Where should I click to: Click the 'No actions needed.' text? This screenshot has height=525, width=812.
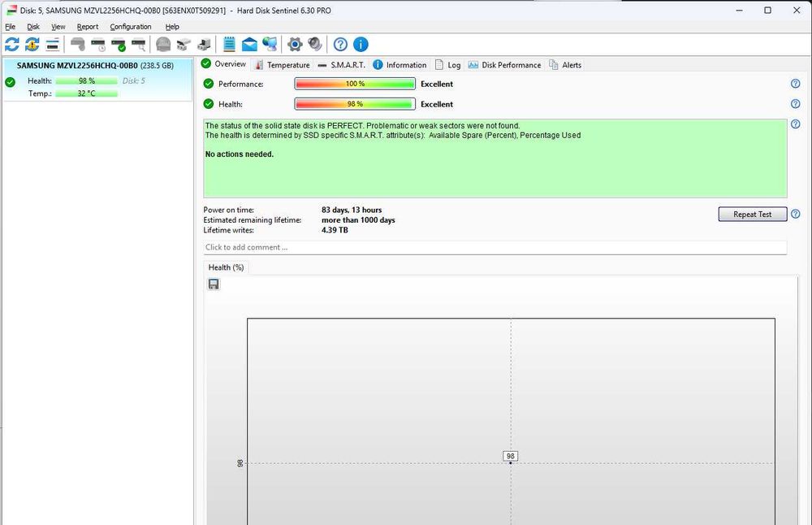pyautogui.click(x=240, y=154)
